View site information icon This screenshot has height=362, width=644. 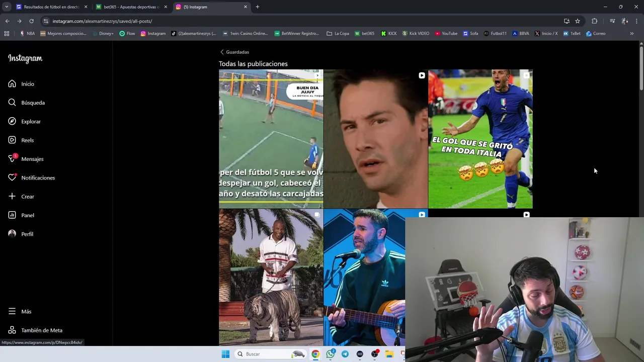click(46, 21)
